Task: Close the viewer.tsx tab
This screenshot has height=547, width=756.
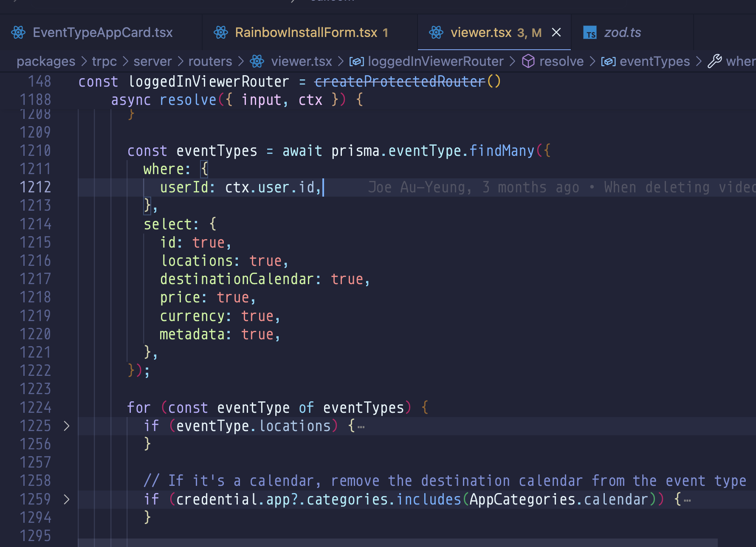Action: (556, 32)
